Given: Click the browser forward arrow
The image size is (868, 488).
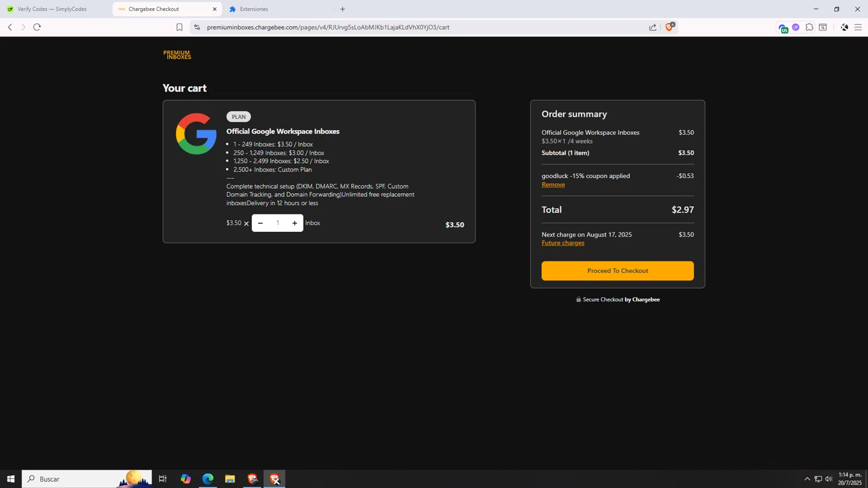Looking at the screenshot, I should click(23, 27).
